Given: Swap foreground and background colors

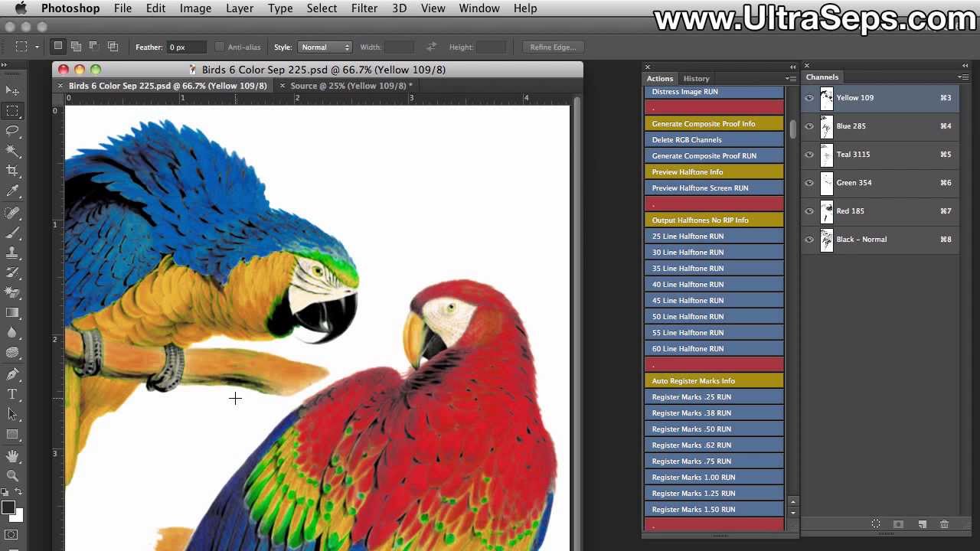Looking at the screenshot, I should pos(19,492).
